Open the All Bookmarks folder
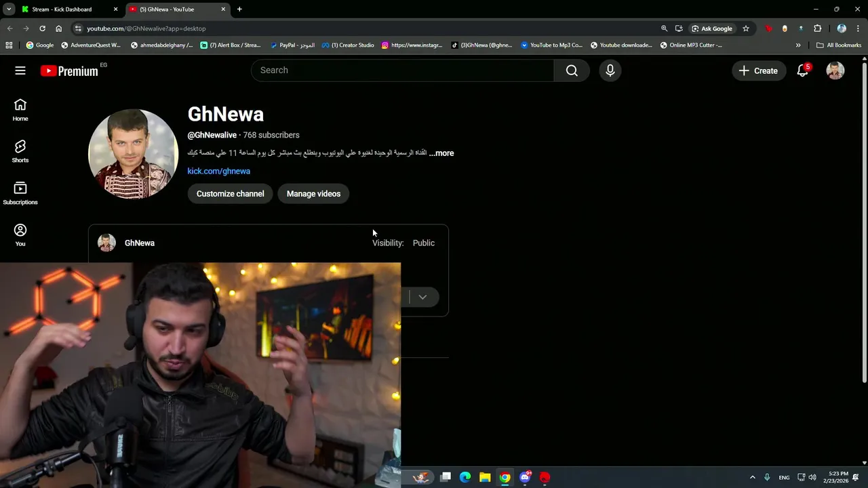This screenshot has height=488, width=868. pos(839,45)
